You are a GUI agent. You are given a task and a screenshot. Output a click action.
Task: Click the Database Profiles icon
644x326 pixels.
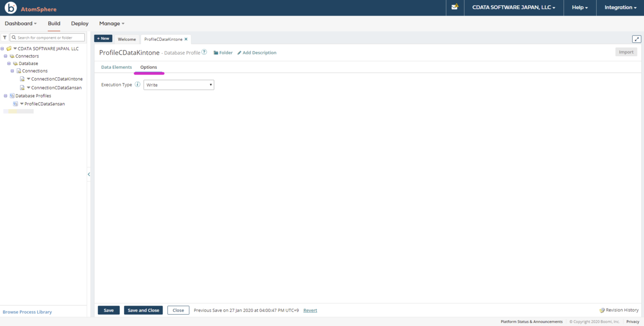pyautogui.click(x=12, y=96)
